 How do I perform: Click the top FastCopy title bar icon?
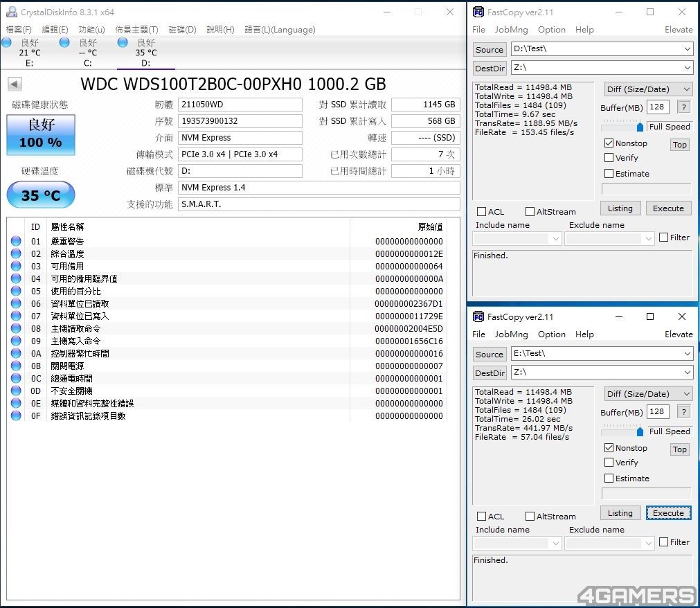pyautogui.click(x=478, y=12)
